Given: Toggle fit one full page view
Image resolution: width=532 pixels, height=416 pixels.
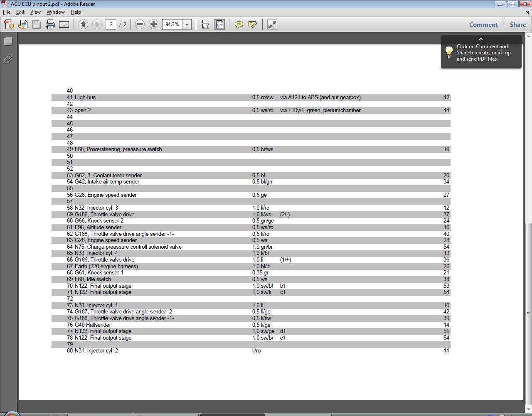Looking at the screenshot, I should point(219,24).
